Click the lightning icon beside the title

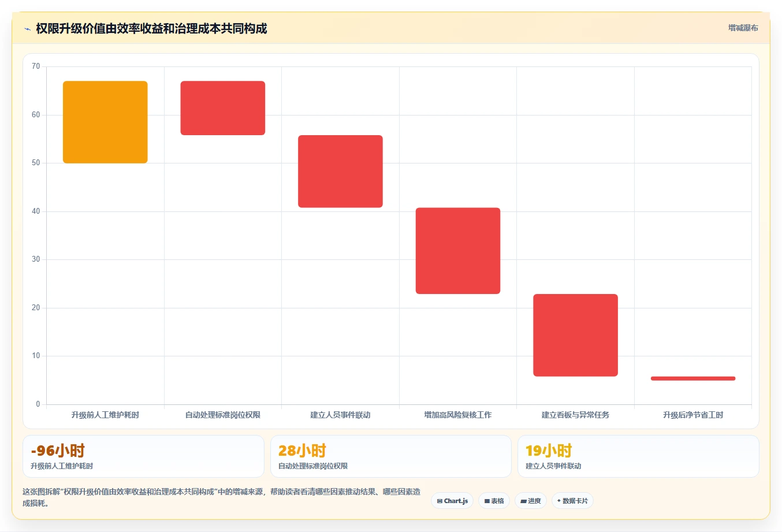tap(27, 29)
